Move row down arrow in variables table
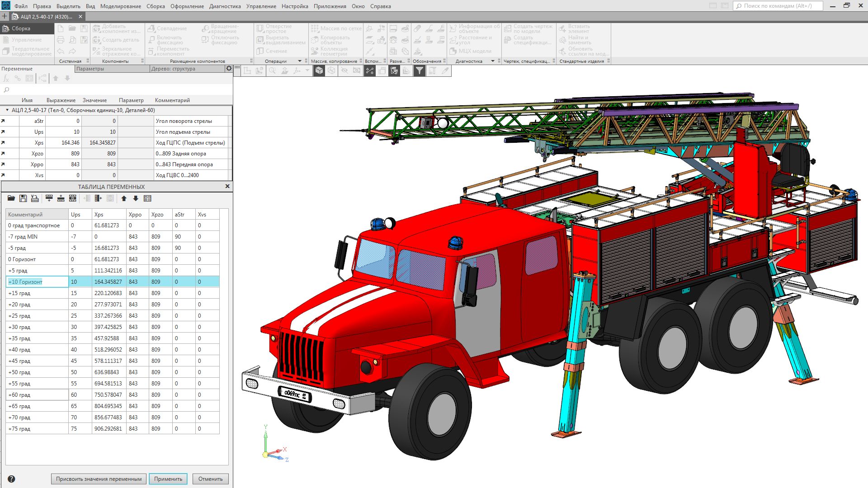The height and width of the screenshot is (488, 868). pyautogui.click(x=136, y=198)
